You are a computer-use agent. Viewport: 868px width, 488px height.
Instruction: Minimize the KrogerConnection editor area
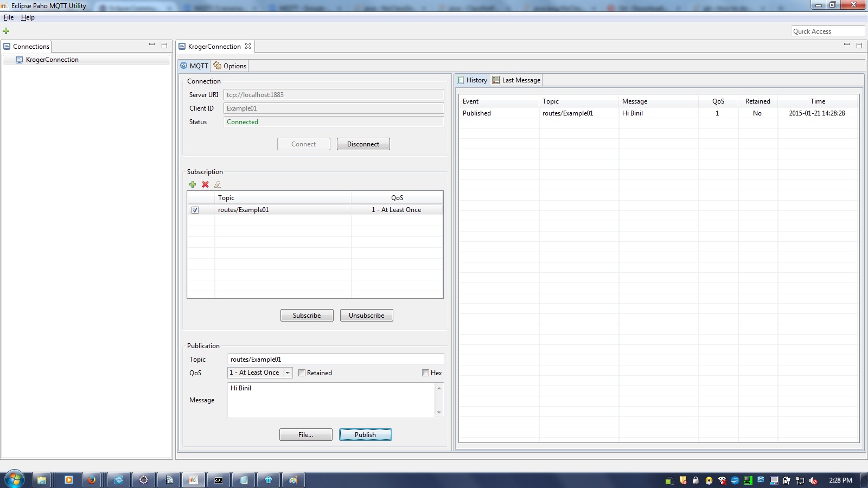(x=847, y=45)
